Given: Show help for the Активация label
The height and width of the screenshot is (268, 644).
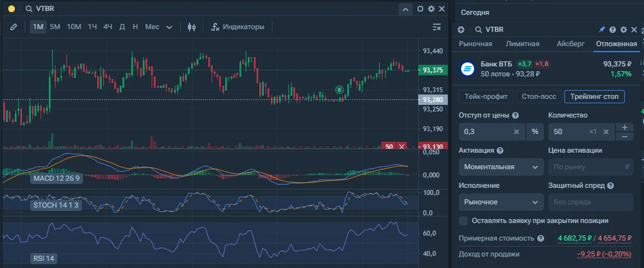Looking at the screenshot, I should (x=500, y=150).
